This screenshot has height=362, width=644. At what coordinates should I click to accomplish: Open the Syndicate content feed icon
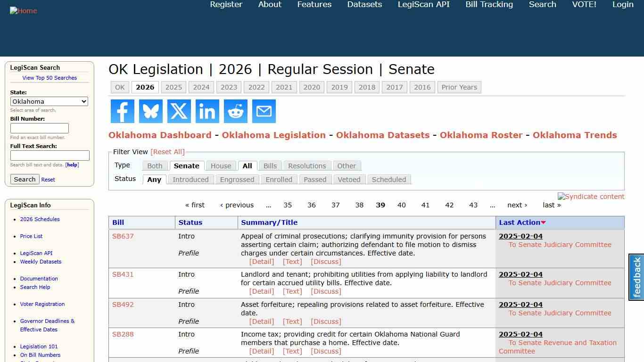point(591,197)
